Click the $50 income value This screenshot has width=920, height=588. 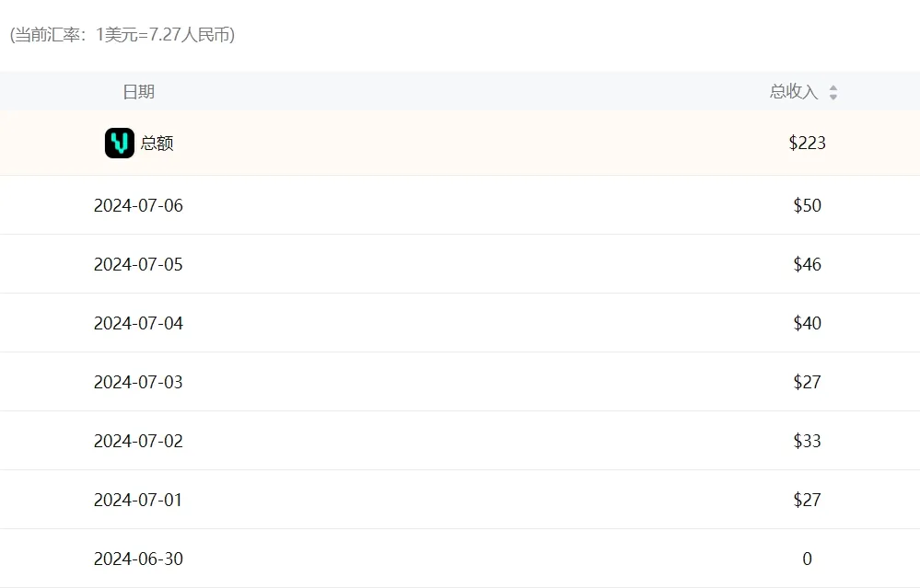[807, 205]
